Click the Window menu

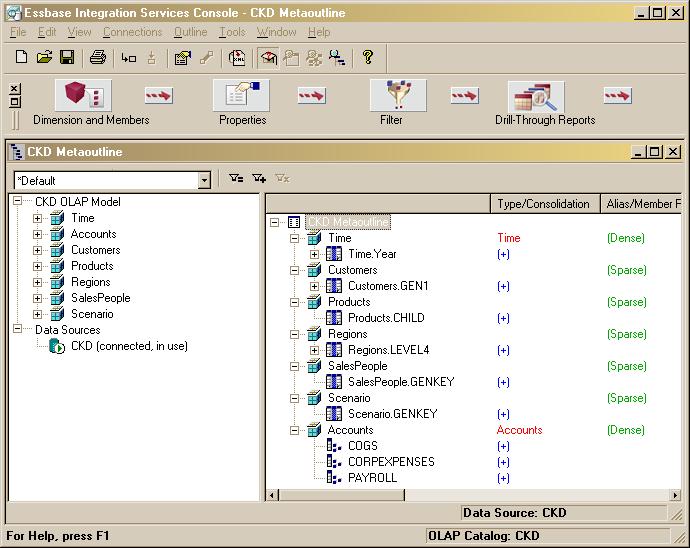[x=276, y=32]
